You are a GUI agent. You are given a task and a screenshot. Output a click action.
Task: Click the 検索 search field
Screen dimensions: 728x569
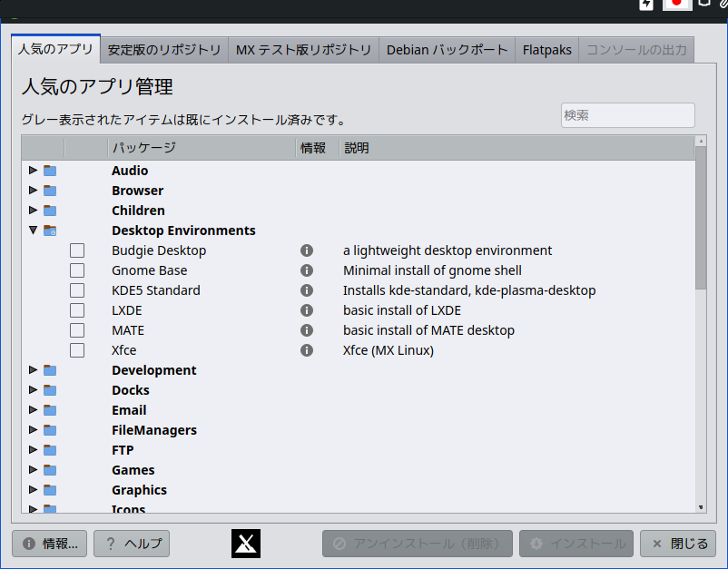pyautogui.click(x=628, y=115)
